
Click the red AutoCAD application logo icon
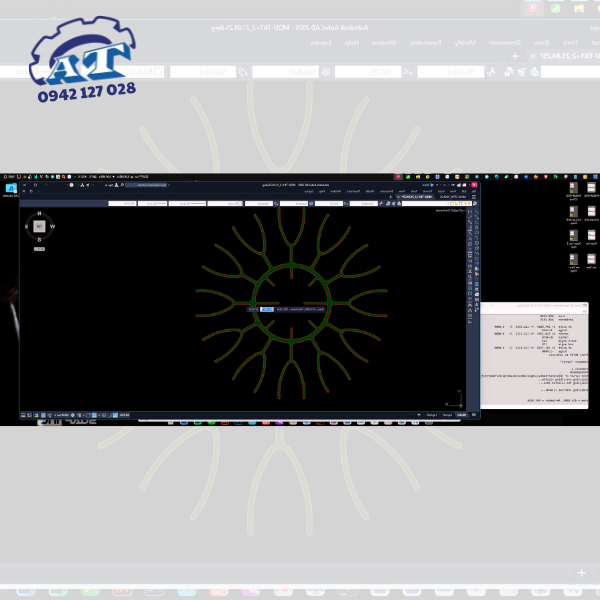(474, 185)
